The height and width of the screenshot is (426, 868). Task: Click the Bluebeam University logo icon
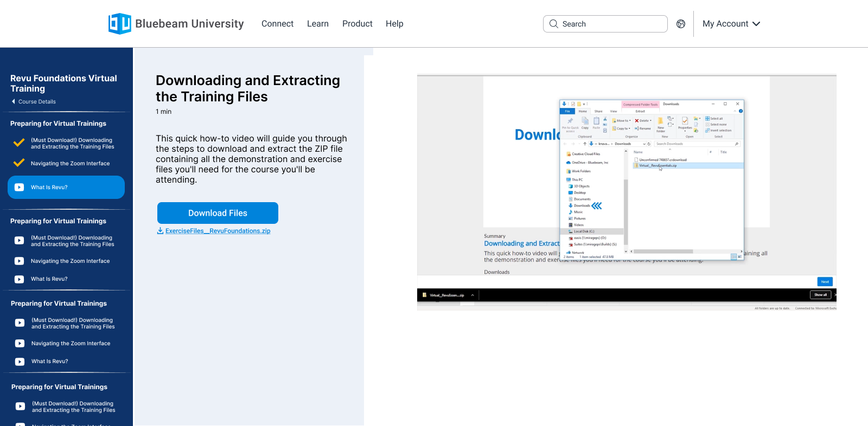point(119,24)
